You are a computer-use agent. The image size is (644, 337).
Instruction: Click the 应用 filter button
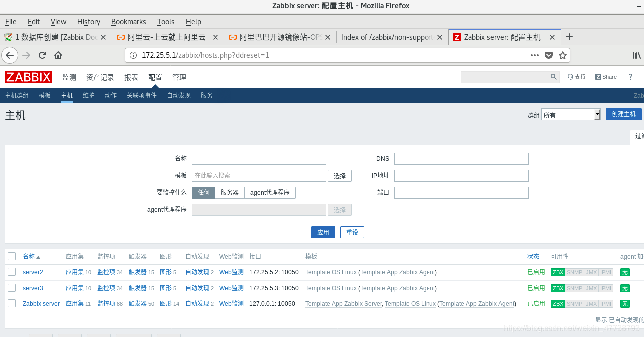(x=323, y=232)
